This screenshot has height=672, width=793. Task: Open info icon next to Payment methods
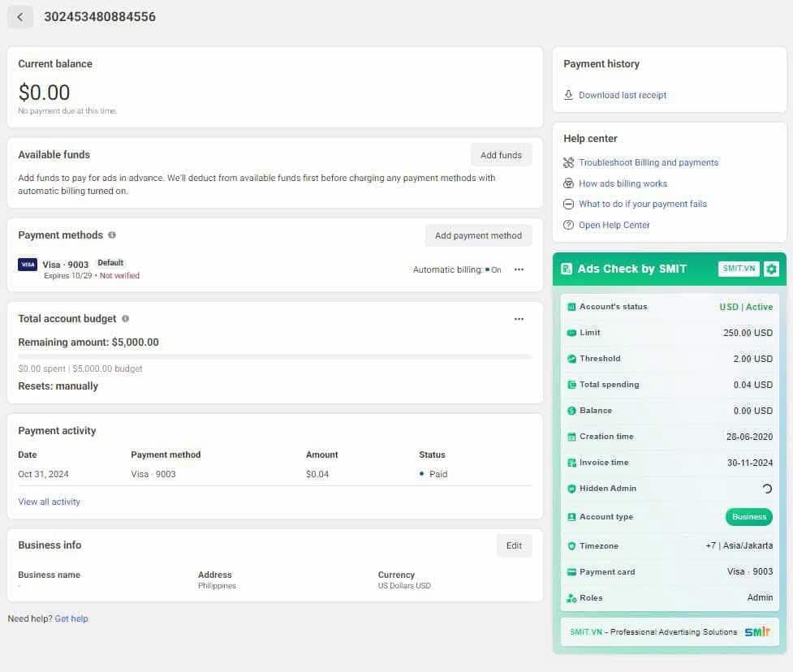112,235
